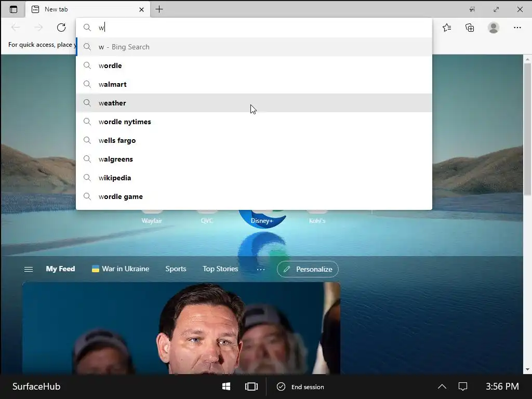The width and height of the screenshot is (532, 399).
Task: Select the 'walgreens' suggestion
Action: pyautogui.click(x=254, y=159)
